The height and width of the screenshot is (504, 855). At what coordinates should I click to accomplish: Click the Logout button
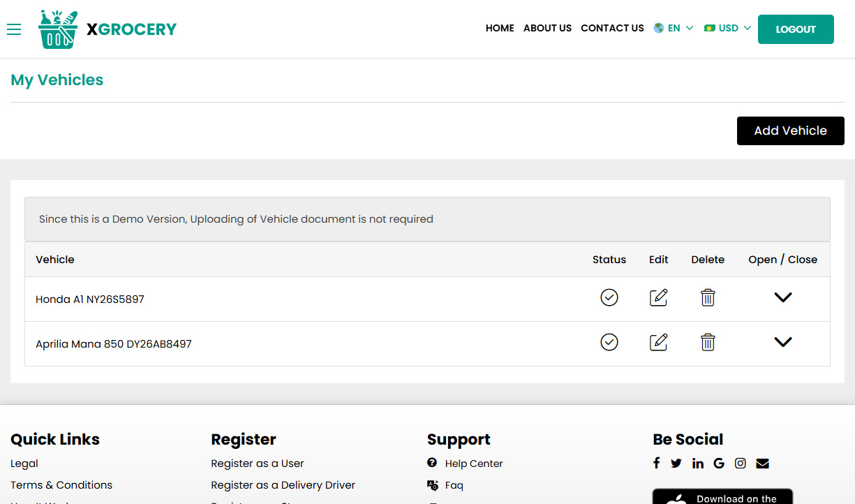pos(796,29)
